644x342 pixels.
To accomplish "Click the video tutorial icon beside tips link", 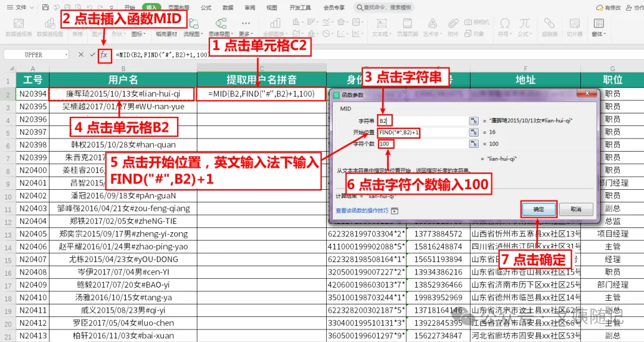I will click(x=395, y=211).
